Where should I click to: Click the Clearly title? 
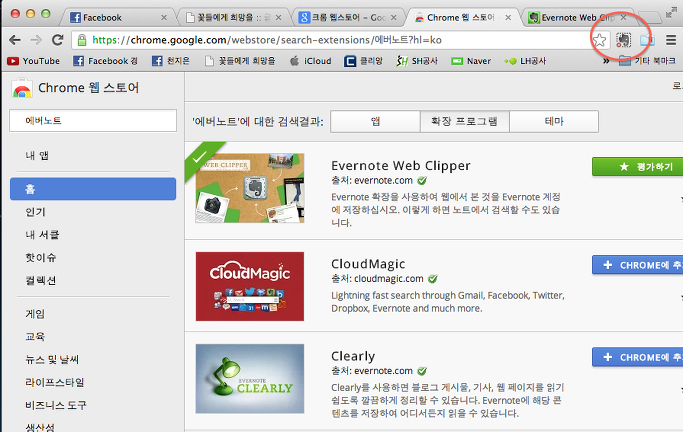(353, 356)
